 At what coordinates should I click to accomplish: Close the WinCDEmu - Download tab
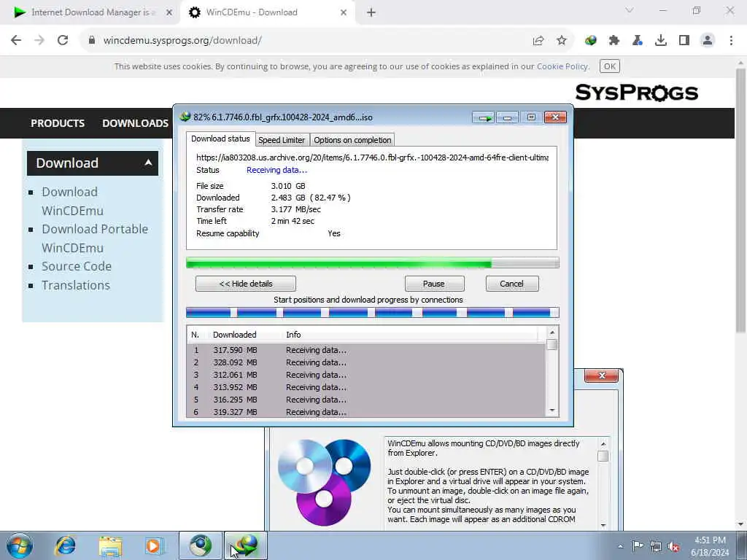point(344,12)
